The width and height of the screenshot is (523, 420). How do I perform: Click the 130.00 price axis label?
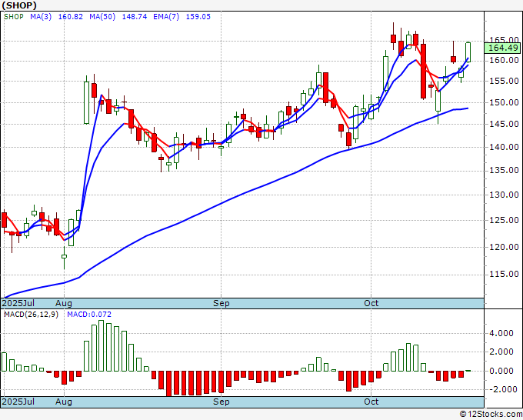[x=504, y=195]
